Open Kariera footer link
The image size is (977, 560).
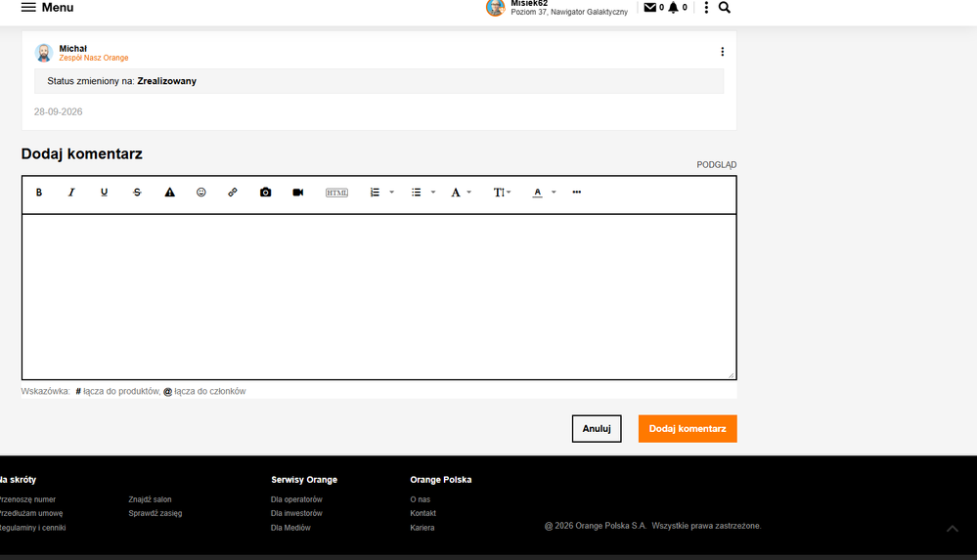point(422,528)
